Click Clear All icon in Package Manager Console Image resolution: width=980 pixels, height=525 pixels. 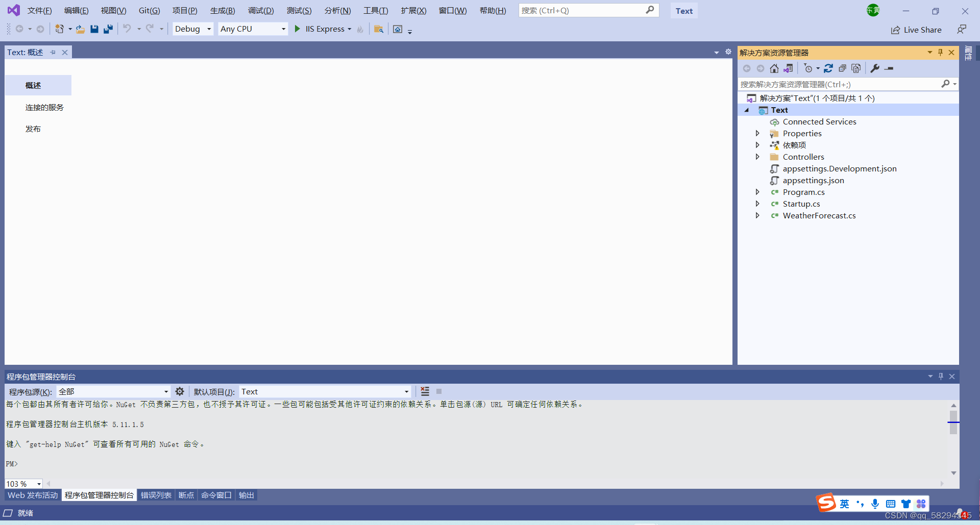coord(425,391)
